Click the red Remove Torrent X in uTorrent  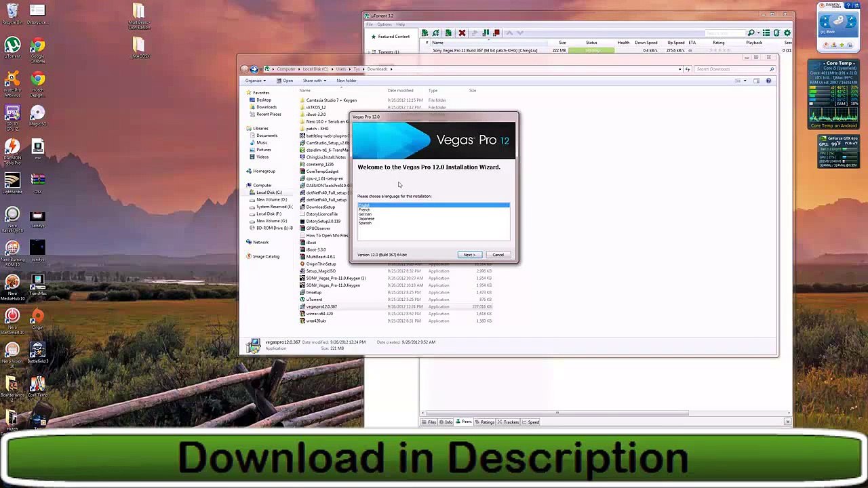coord(462,33)
